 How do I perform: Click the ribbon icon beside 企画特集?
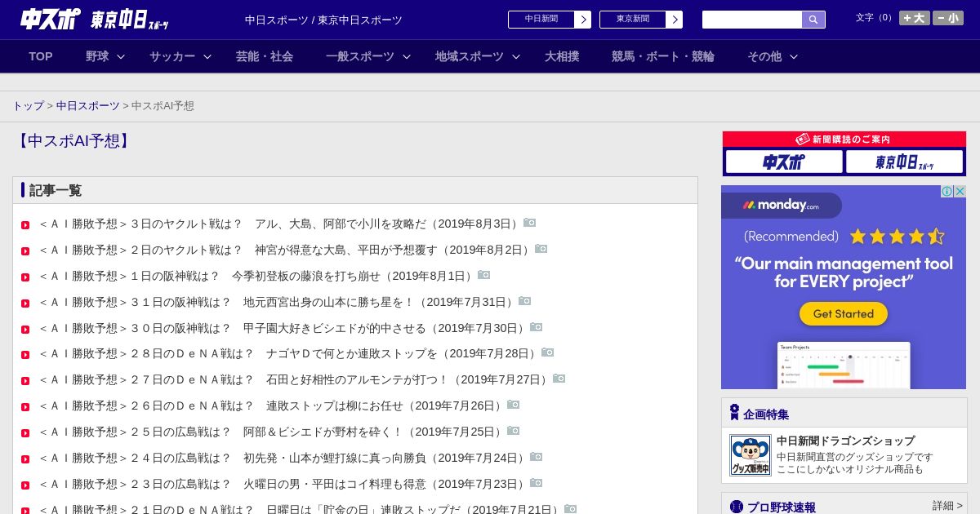[x=734, y=413]
